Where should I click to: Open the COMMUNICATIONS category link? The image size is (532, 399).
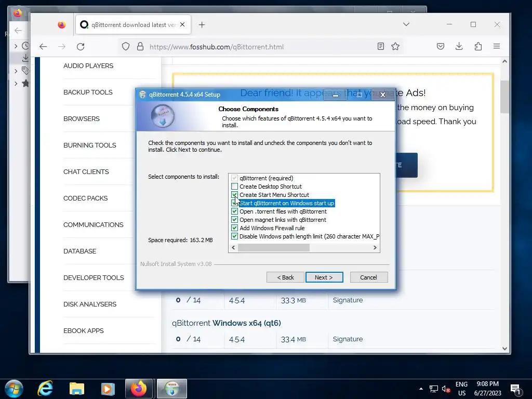[94, 224]
